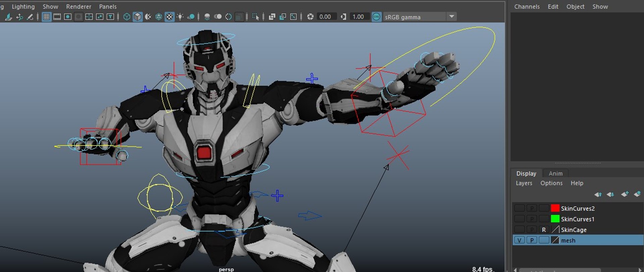
Task: Toggle visibility of SkinCage layer
Action: 520,230
